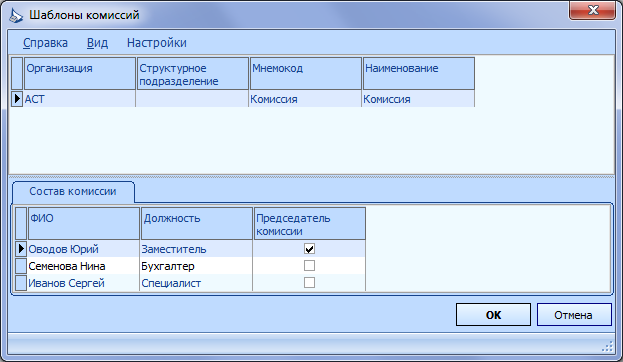Image resolution: width=623 pixels, height=362 pixels.
Task: Select the Бухгалтер position cell
Action: 196,266
